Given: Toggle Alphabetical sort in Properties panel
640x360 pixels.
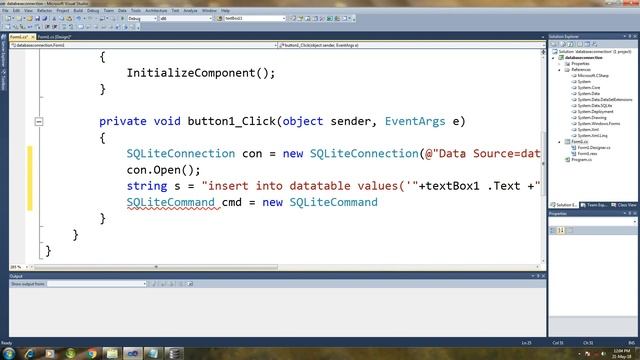Looking at the screenshot, I should click(561, 231).
